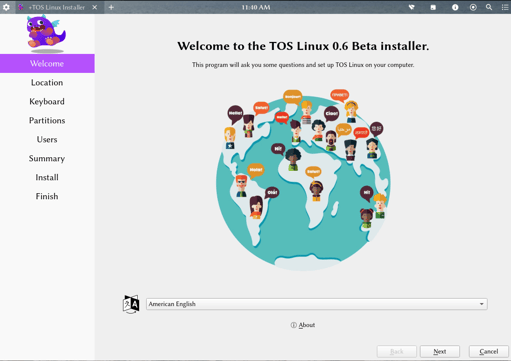Click the world globe greeting illustration
The image size is (511, 361).
click(x=303, y=180)
